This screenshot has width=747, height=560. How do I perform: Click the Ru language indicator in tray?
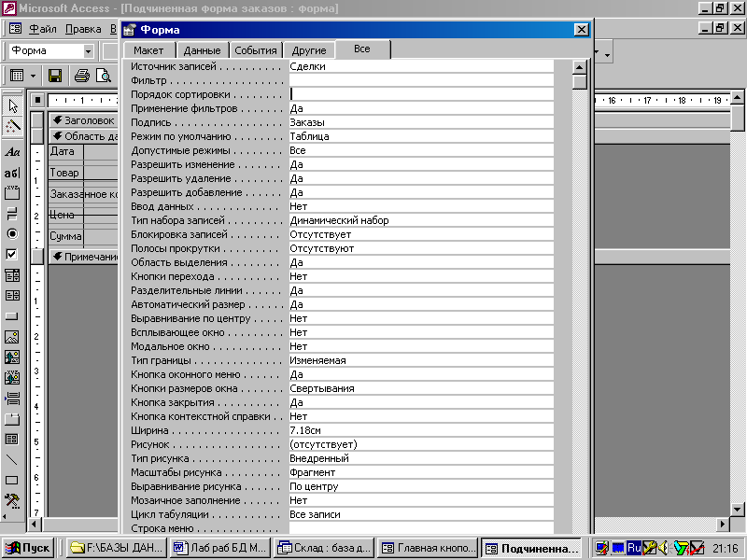[634, 548]
